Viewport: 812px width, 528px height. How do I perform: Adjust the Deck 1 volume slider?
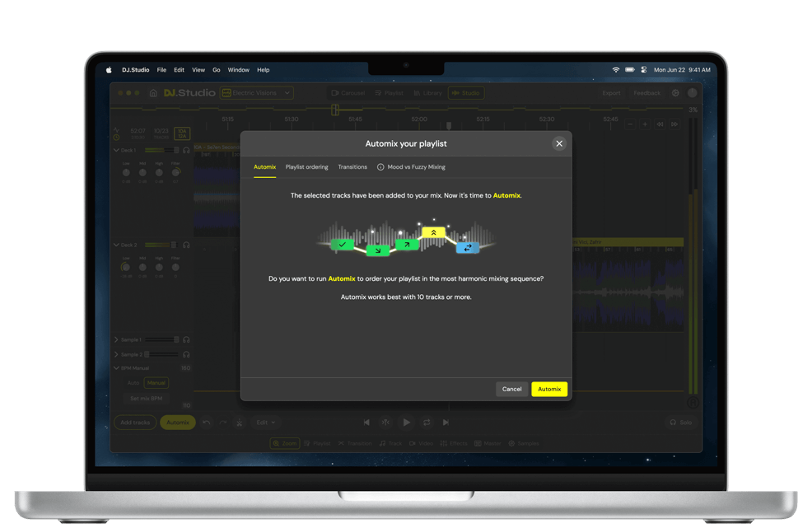tap(161, 151)
